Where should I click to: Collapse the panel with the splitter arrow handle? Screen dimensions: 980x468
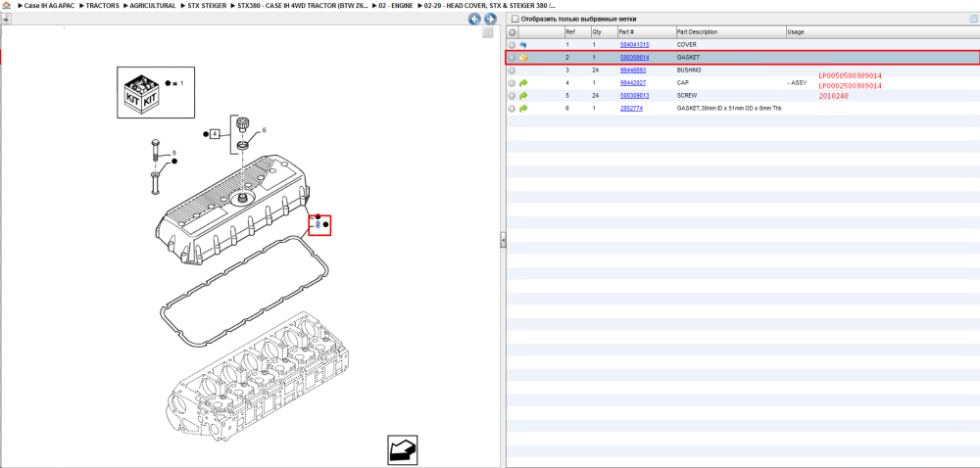503,240
